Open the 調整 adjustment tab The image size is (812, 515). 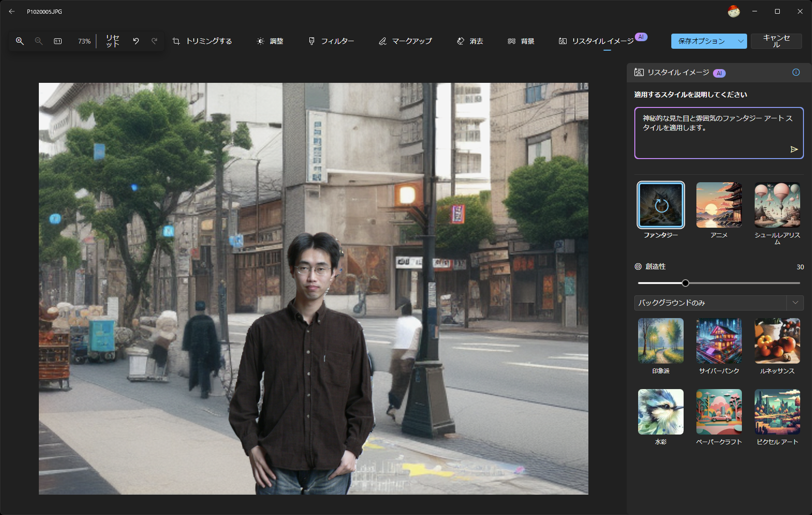[x=270, y=41]
